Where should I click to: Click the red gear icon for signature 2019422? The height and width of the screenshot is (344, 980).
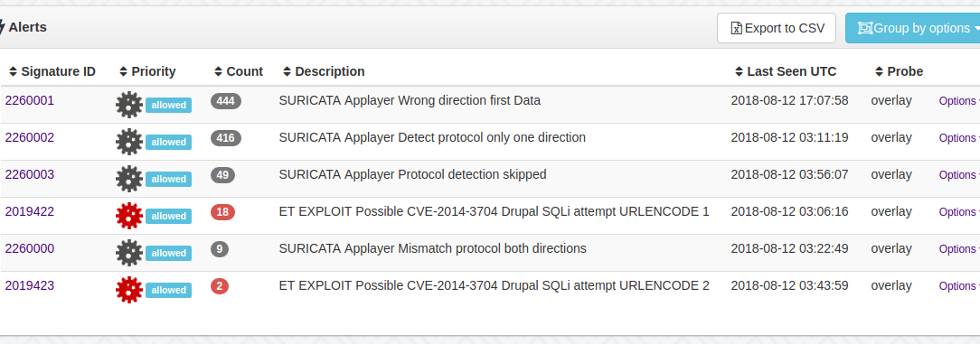(129, 216)
